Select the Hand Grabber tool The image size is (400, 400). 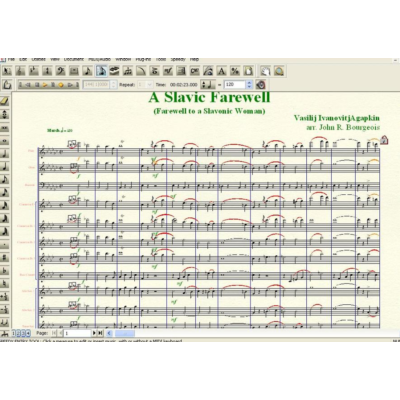point(265,71)
